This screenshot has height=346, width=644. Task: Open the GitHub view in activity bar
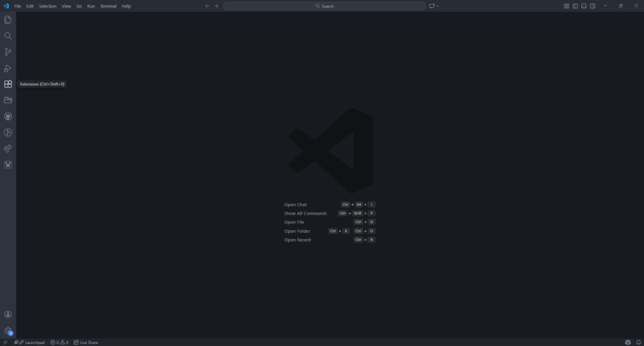[8, 116]
